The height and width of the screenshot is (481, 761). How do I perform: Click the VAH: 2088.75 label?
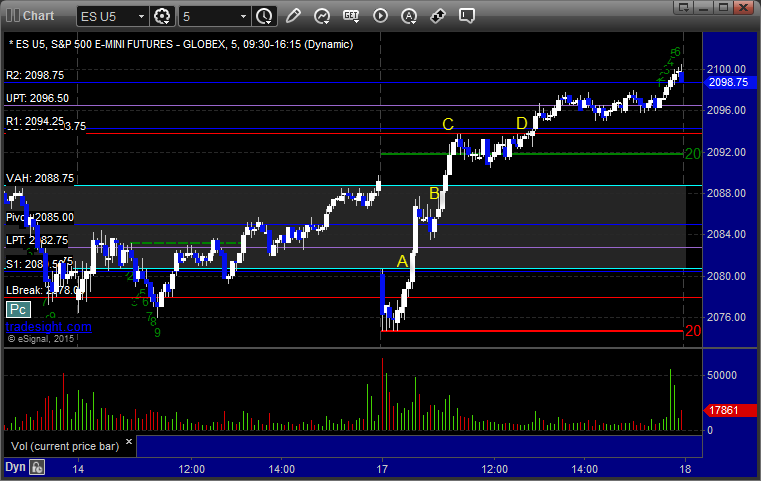pyautogui.click(x=40, y=178)
